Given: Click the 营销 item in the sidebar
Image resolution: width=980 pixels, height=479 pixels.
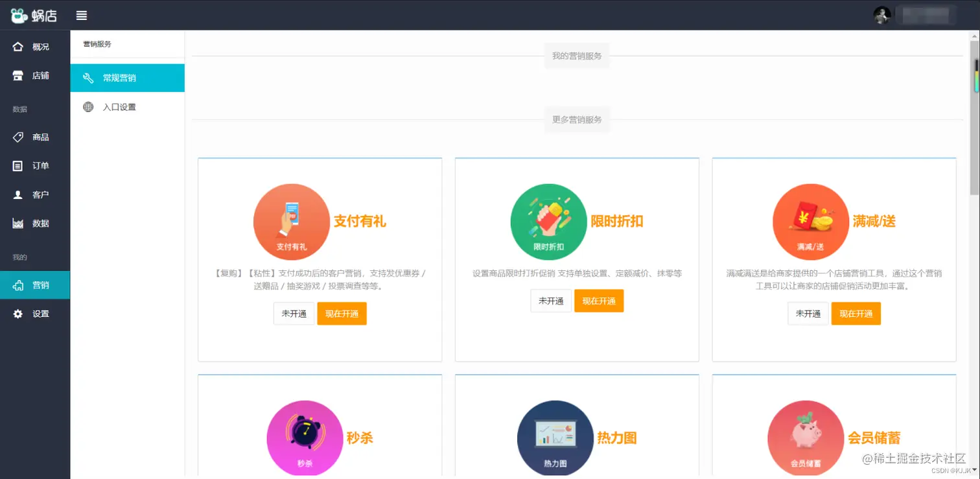Looking at the screenshot, I should tap(36, 285).
